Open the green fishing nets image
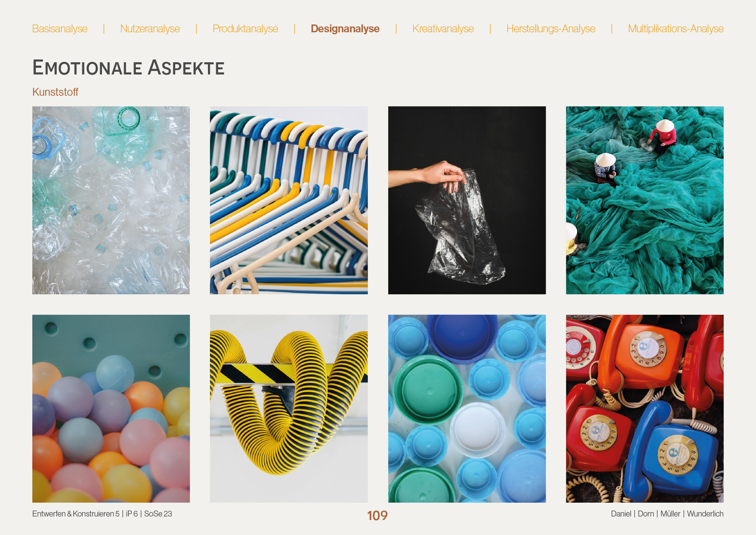The image size is (756, 535). [645, 200]
